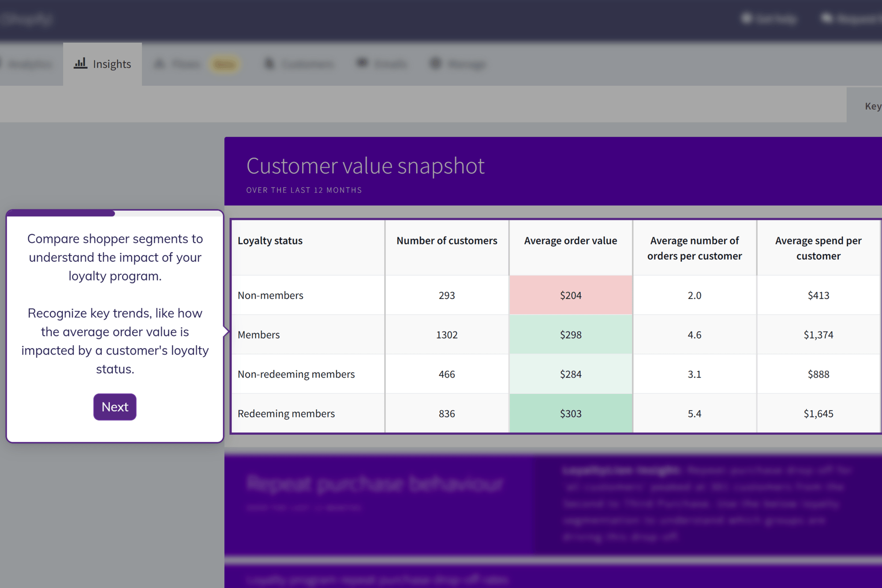Screen dimensions: 882x588
Task: Click the $284 average order value cell
Action: (571, 374)
